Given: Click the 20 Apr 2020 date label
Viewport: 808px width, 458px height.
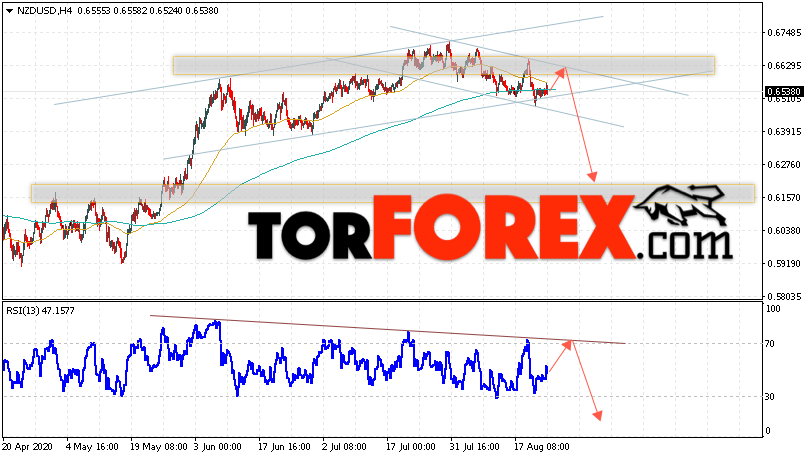Looking at the screenshot, I should [27, 447].
